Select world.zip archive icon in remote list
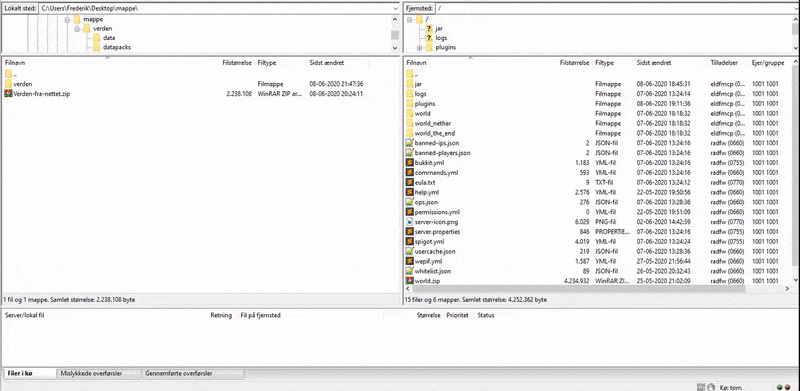Viewport: 800px width, 391px height. (x=409, y=281)
